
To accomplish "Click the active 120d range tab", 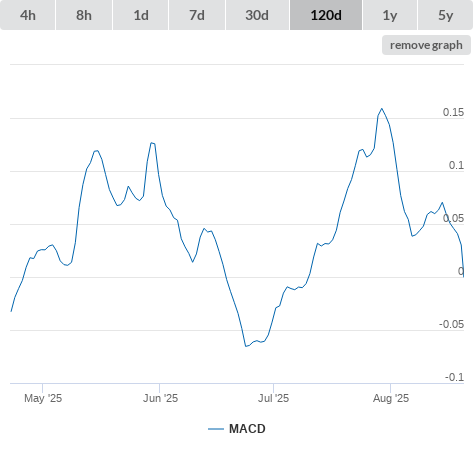I will (x=326, y=15).
